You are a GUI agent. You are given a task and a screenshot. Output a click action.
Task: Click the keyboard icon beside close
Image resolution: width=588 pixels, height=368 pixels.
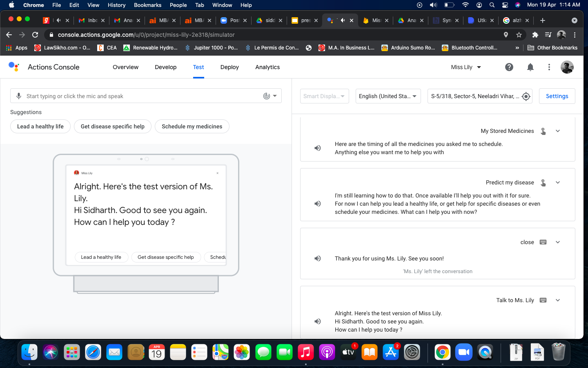click(x=543, y=242)
